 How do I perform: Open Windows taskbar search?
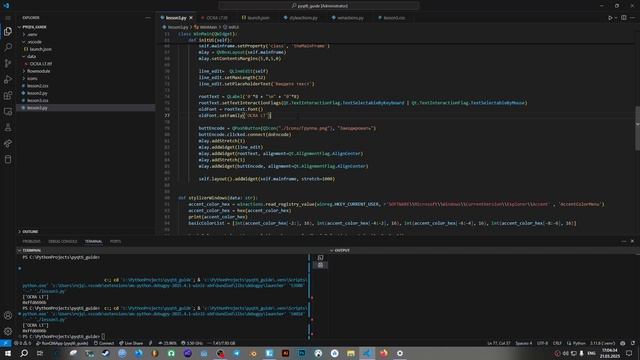[24, 353]
